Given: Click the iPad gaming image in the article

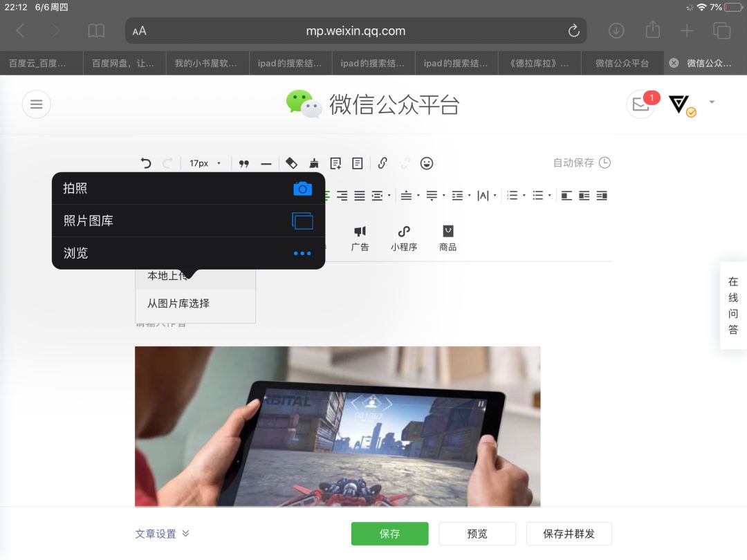Looking at the screenshot, I should (x=338, y=426).
